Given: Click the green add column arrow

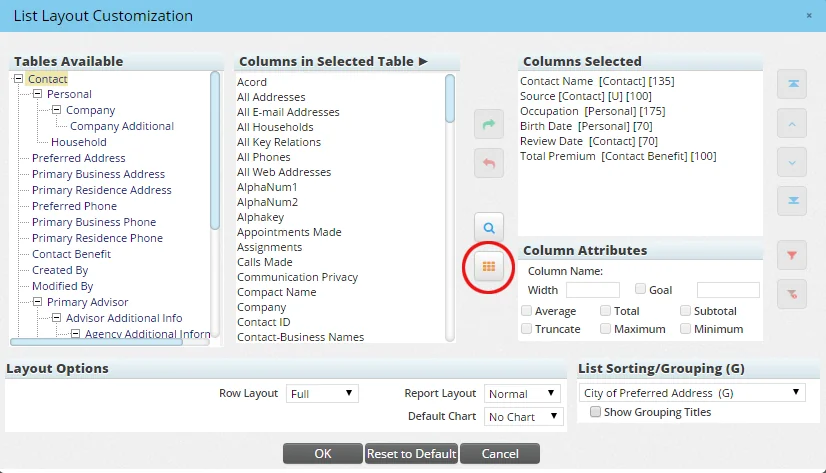Looking at the screenshot, I should (489, 124).
